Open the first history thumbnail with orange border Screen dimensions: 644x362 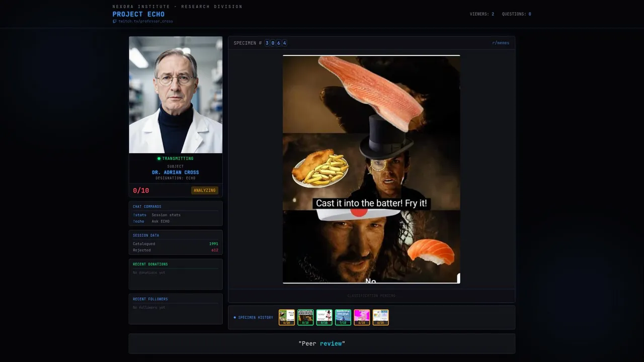[287, 317]
